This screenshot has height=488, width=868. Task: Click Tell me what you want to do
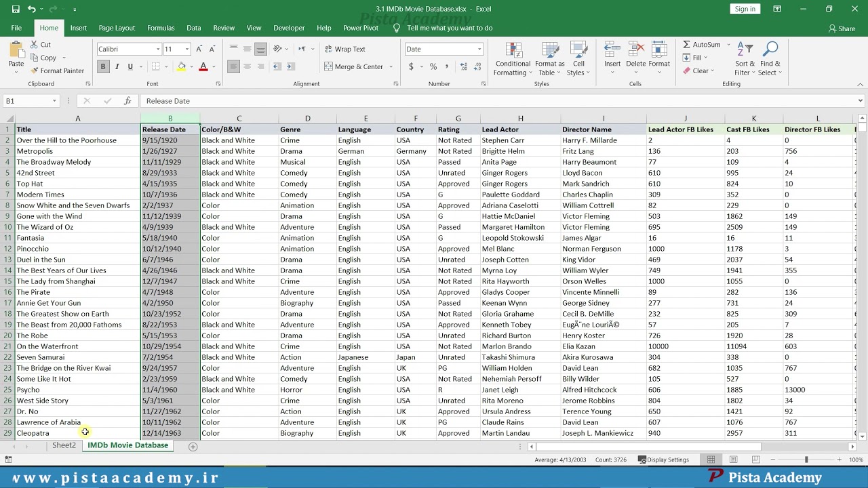[449, 28]
